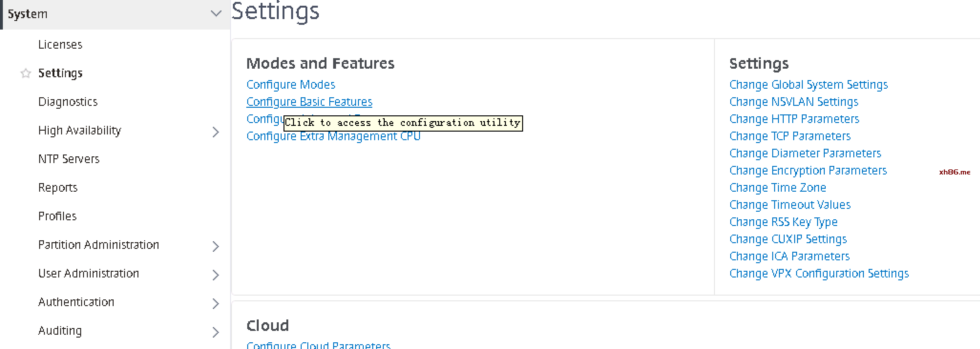
Task: Open Change Global System Settings
Action: coord(808,85)
